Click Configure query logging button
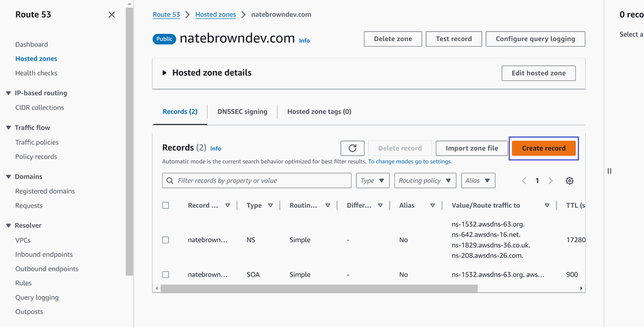 pyautogui.click(x=535, y=39)
